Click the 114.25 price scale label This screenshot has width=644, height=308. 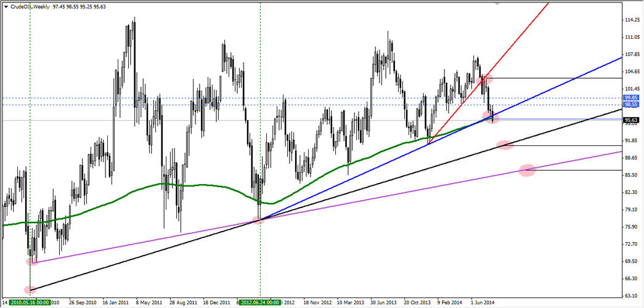(x=630, y=20)
